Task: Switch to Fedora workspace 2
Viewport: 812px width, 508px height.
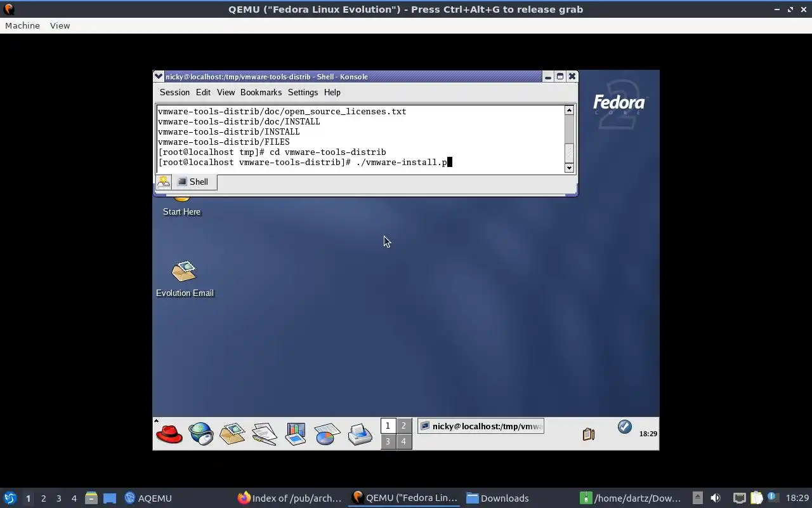Action: click(x=403, y=425)
